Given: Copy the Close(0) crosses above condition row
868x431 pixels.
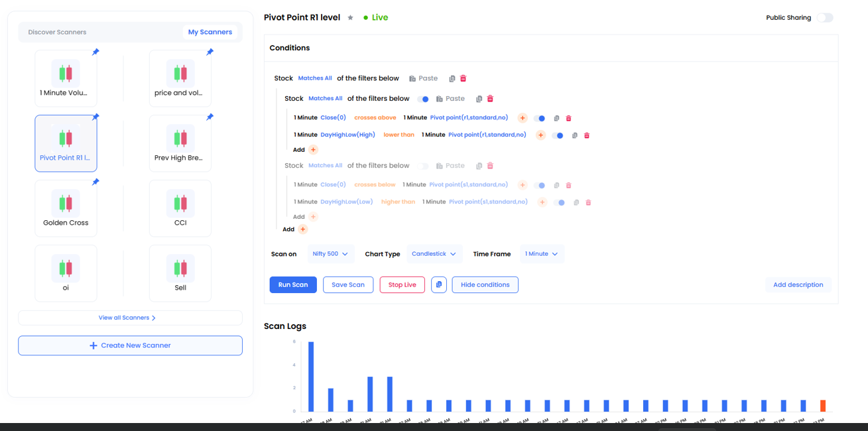Looking at the screenshot, I should tap(556, 119).
